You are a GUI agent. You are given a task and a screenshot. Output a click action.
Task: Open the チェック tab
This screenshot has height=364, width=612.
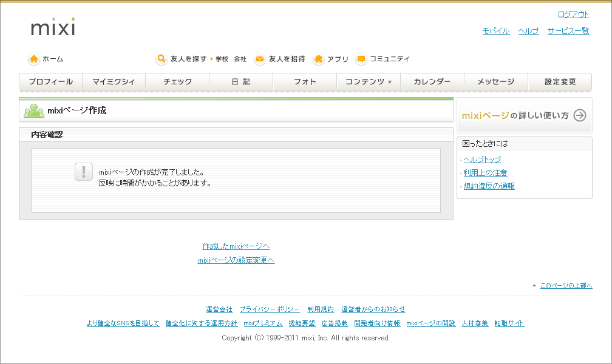(x=177, y=81)
